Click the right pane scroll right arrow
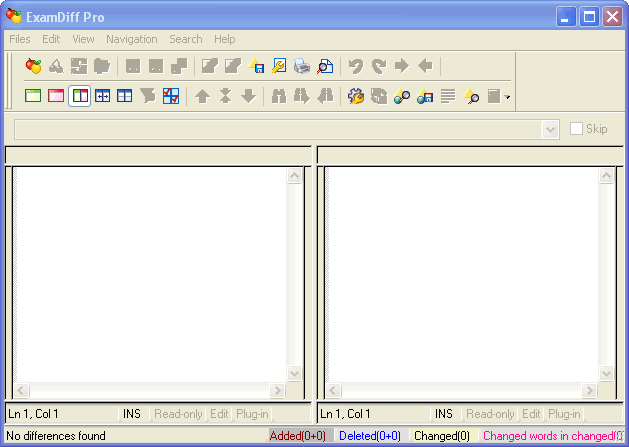 coord(589,390)
